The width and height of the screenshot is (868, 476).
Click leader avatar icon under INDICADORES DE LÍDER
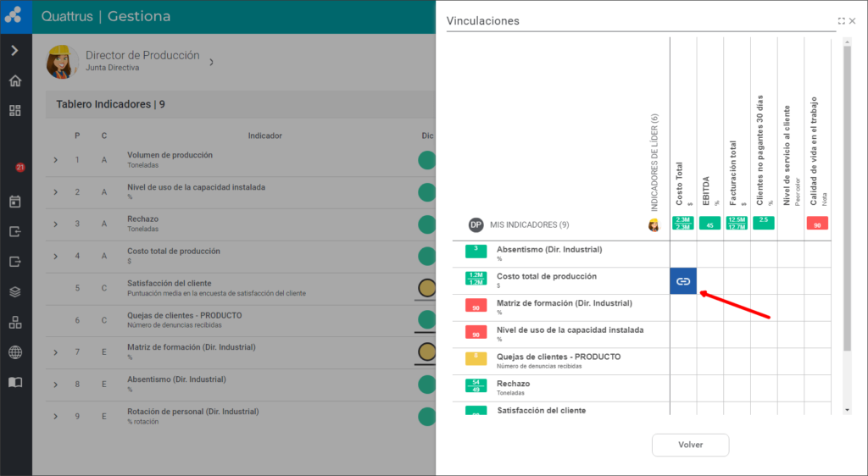pos(654,224)
